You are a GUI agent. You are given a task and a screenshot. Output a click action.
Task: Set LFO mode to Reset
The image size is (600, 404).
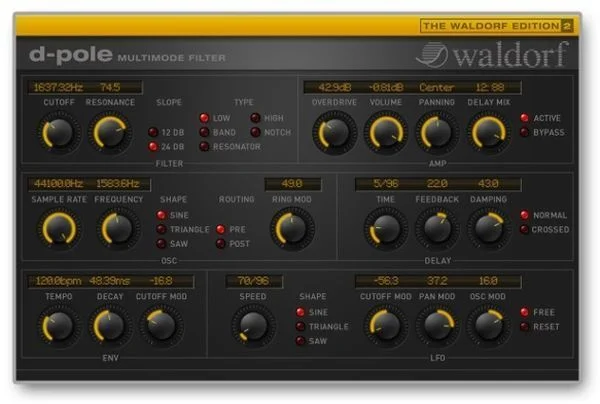click(x=525, y=326)
